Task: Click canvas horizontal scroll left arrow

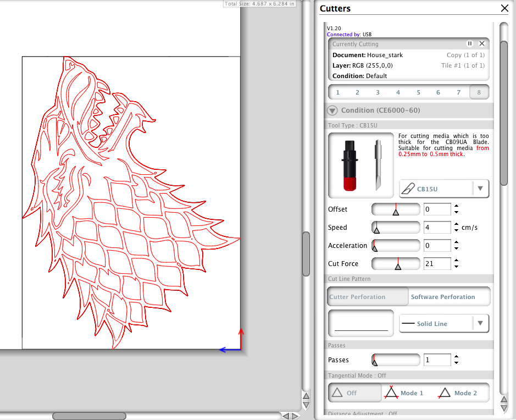Action: [285, 416]
